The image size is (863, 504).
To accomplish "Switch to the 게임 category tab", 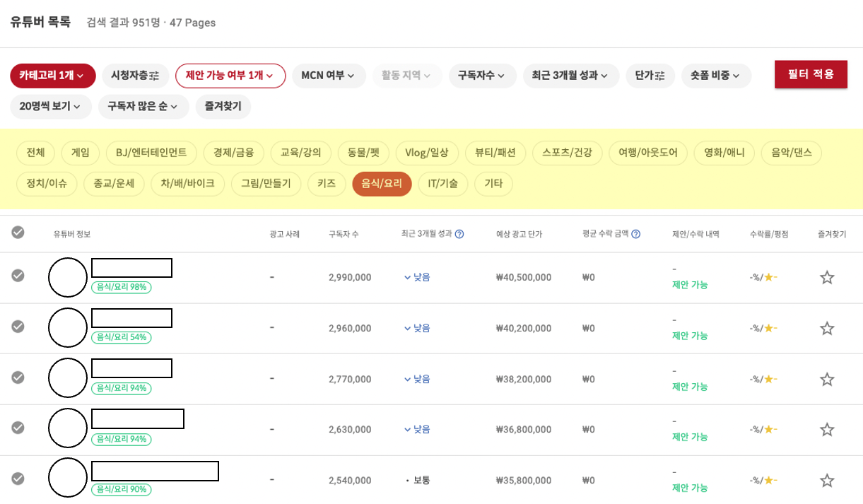I will (79, 152).
